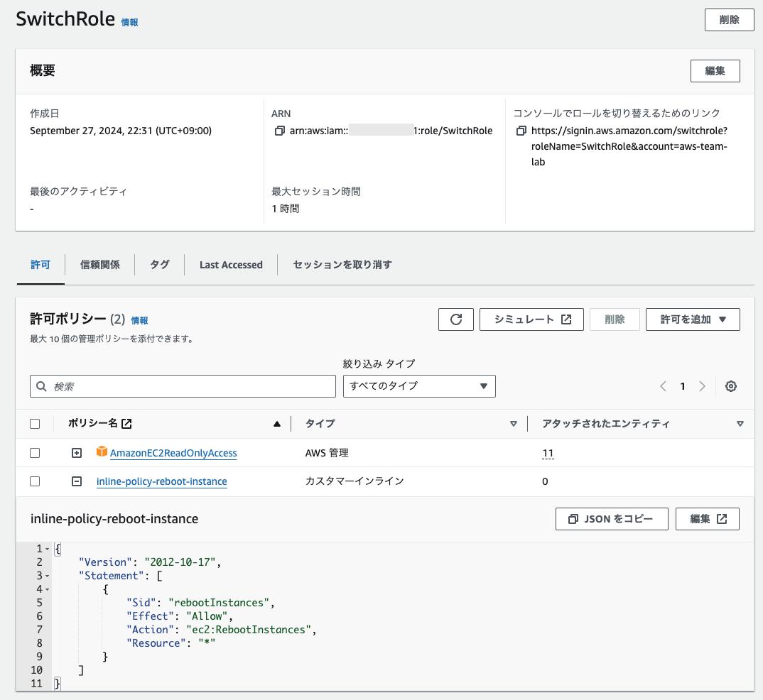Expand AmazonEC2ReadOnlyAccess policy details
The width and height of the screenshot is (763, 700).
pyautogui.click(x=77, y=453)
